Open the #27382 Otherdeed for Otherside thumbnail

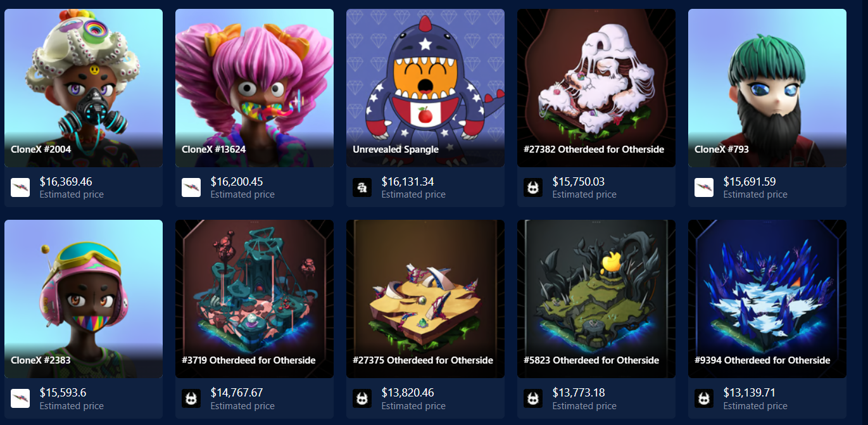[596, 88]
